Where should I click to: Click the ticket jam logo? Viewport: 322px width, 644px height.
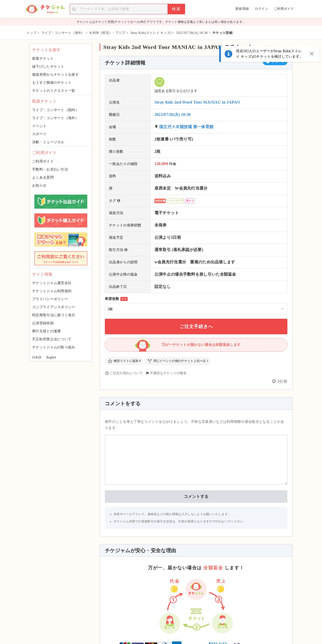[45, 9]
